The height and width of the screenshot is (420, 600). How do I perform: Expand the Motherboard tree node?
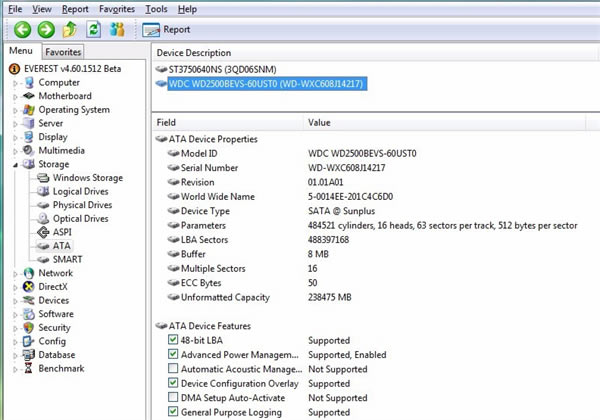(x=15, y=96)
